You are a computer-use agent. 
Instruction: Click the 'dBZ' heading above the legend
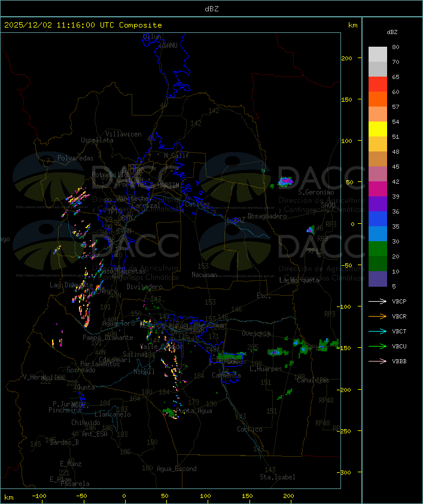(392, 32)
